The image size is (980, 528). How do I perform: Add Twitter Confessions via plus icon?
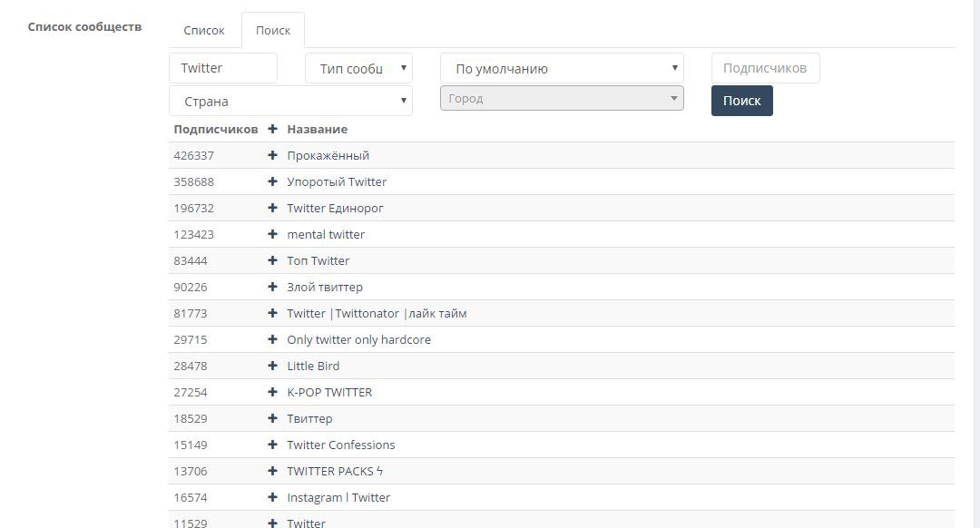(272, 444)
